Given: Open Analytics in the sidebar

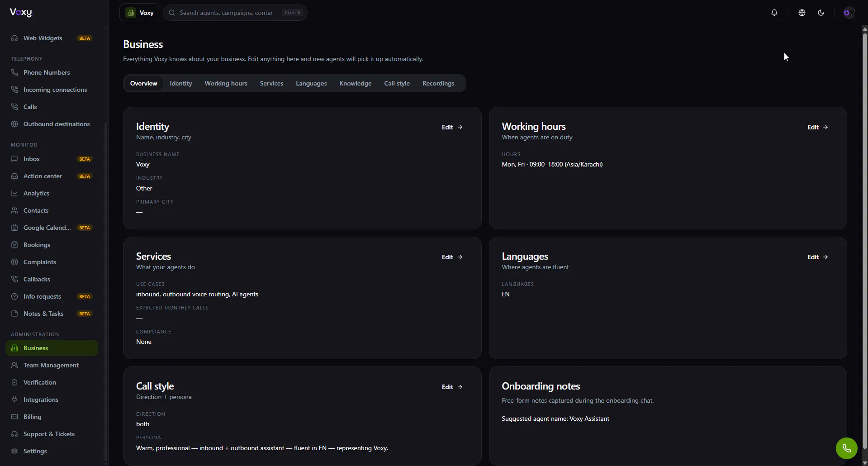Looking at the screenshot, I should point(52,193).
